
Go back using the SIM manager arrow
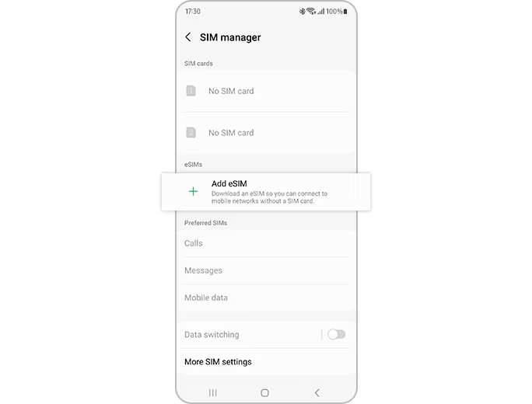(188, 37)
